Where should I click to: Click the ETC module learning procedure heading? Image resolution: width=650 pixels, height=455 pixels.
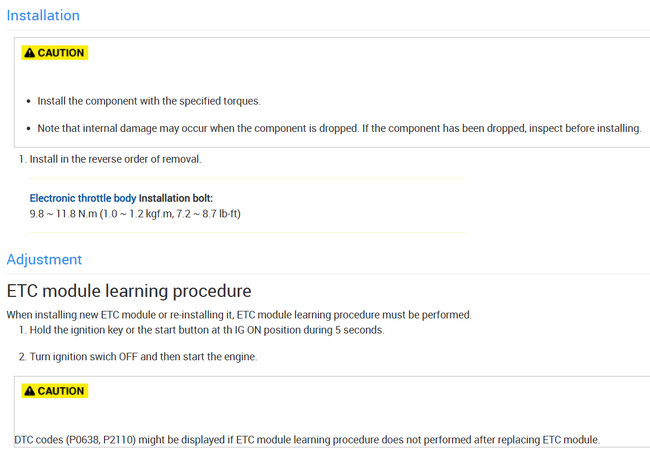[x=129, y=291]
